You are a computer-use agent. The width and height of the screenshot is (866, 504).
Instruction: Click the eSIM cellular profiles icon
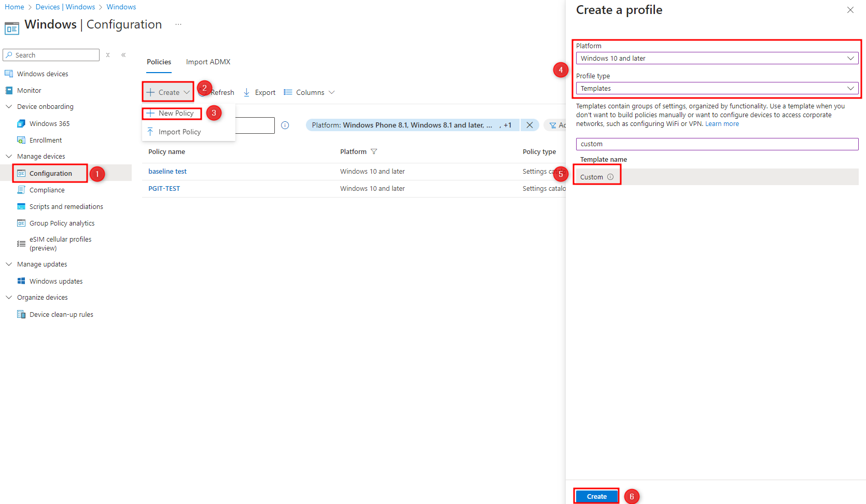21,244
